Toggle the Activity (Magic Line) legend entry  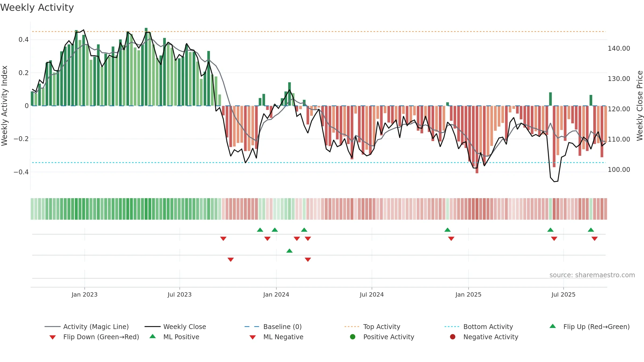87,327
